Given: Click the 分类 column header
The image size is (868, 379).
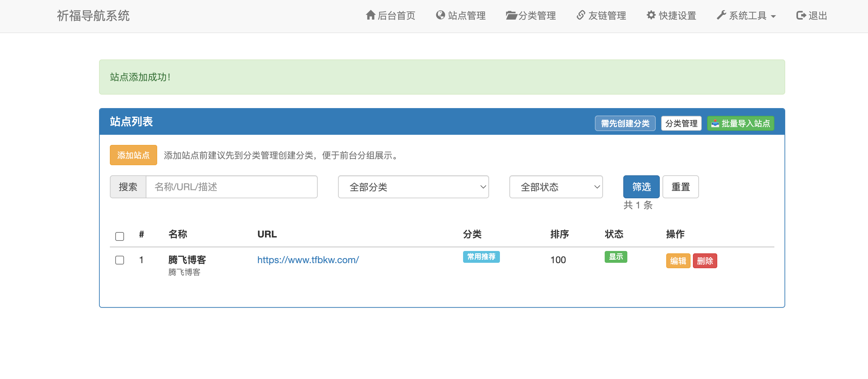Looking at the screenshot, I should click(472, 234).
